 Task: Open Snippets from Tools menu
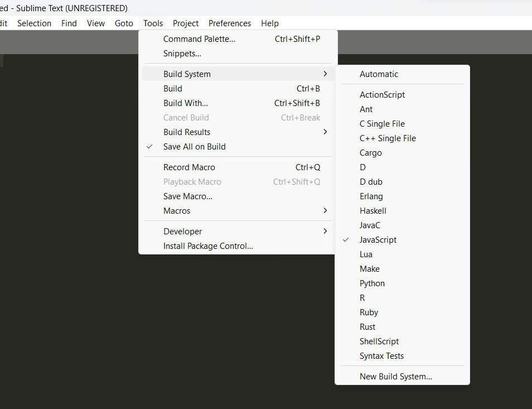tap(238, 54)
